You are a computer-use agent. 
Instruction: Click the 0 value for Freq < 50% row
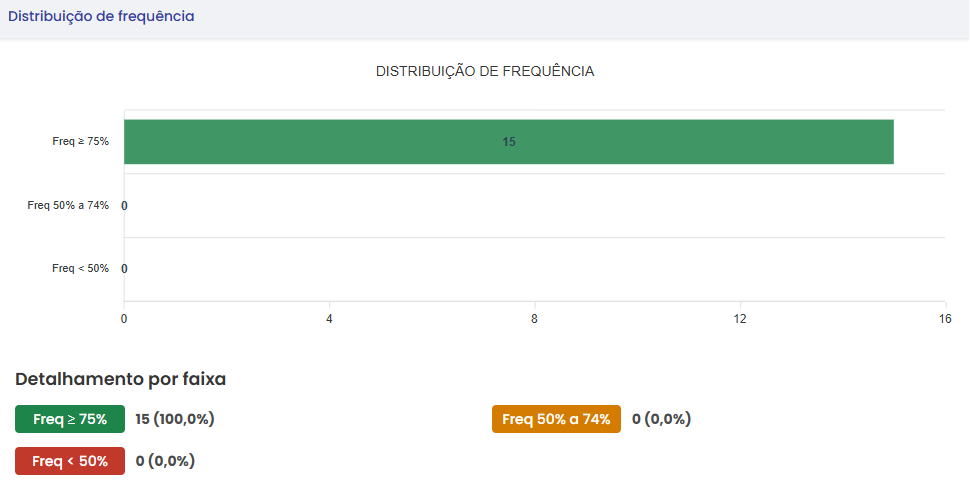(124, 269)
